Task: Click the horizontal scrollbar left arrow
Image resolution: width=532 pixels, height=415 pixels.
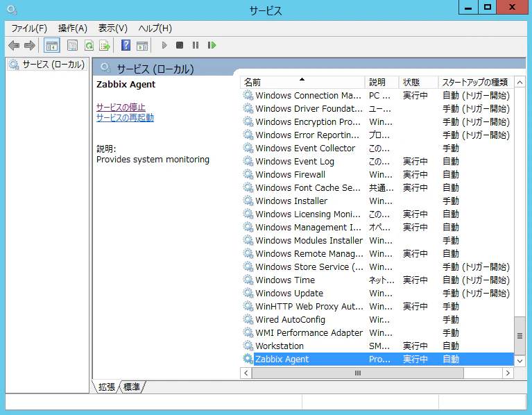Action: [x=246, y=373]
